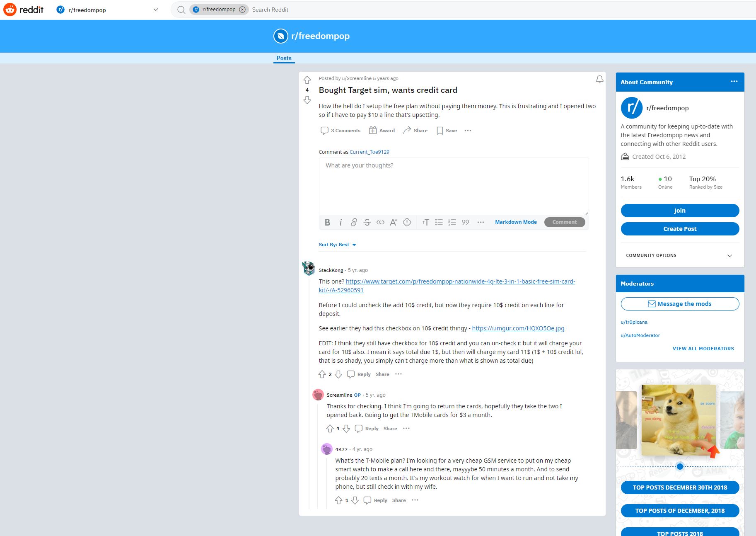Downvote StackKong's comment

338,374
